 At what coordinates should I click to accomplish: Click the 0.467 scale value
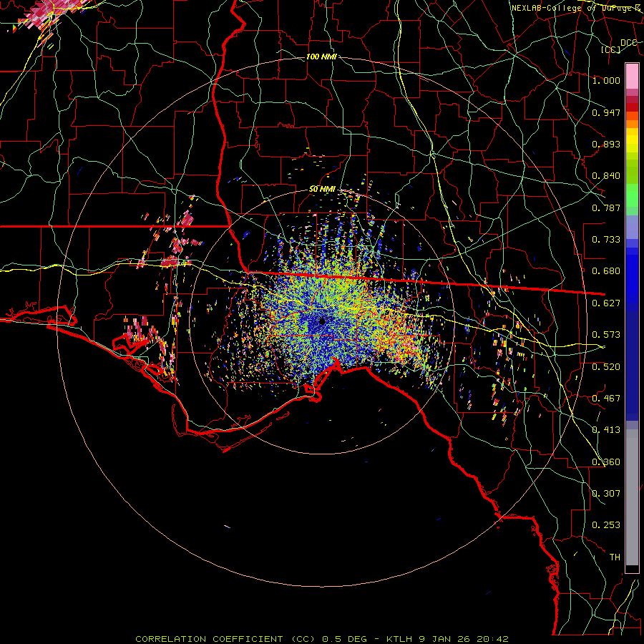pos(606,399)
